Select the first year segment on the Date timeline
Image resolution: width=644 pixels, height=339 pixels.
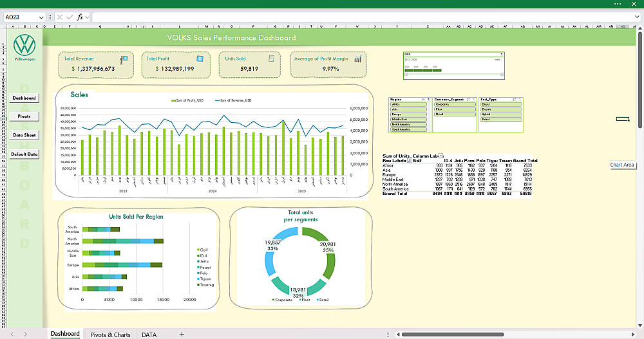tap(409, 70)
